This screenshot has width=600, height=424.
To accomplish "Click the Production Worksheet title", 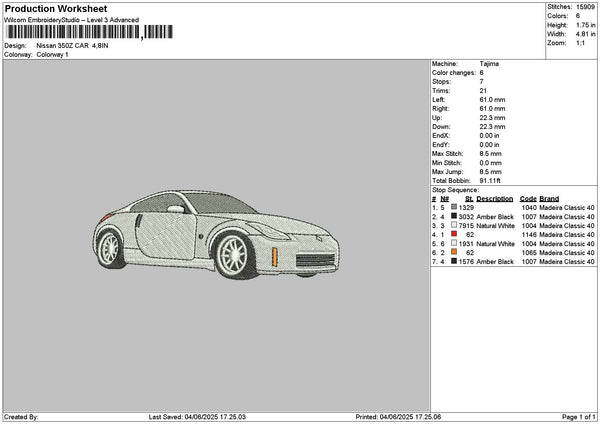I will pos(55,8).
